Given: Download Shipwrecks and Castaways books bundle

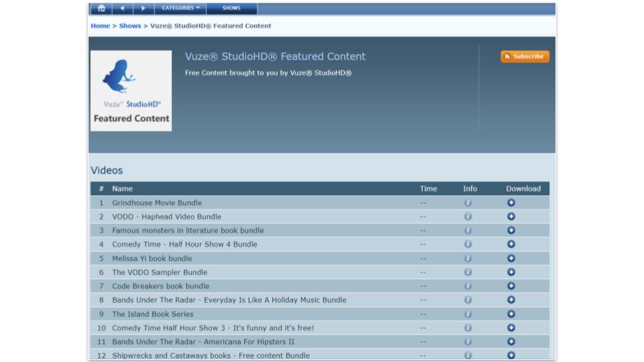Looking at the screenshot, I should point(511,355).
